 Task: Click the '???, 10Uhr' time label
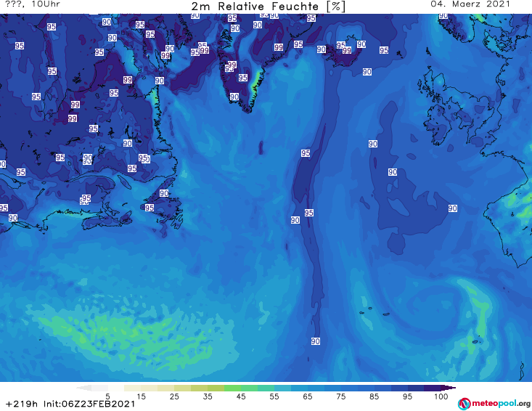pyautogui.click(x=33, y=4)
